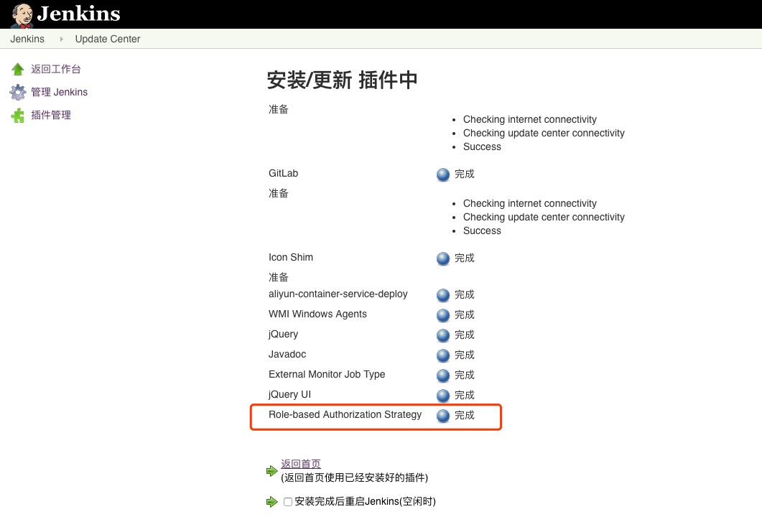The image size is (762, 532).
Task: Click the green up-arrow icon beside 返回工作台
Action: point(18,70)
